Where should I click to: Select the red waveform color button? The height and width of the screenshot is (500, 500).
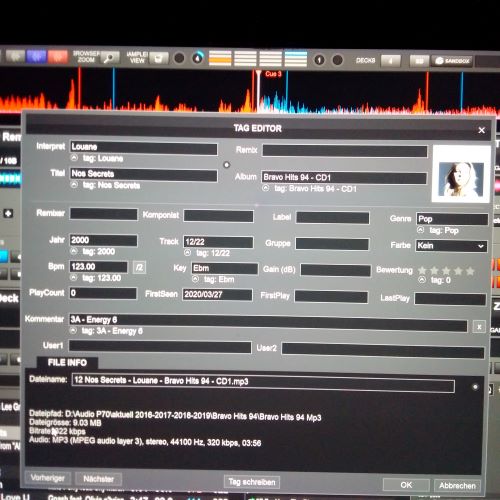58,57
